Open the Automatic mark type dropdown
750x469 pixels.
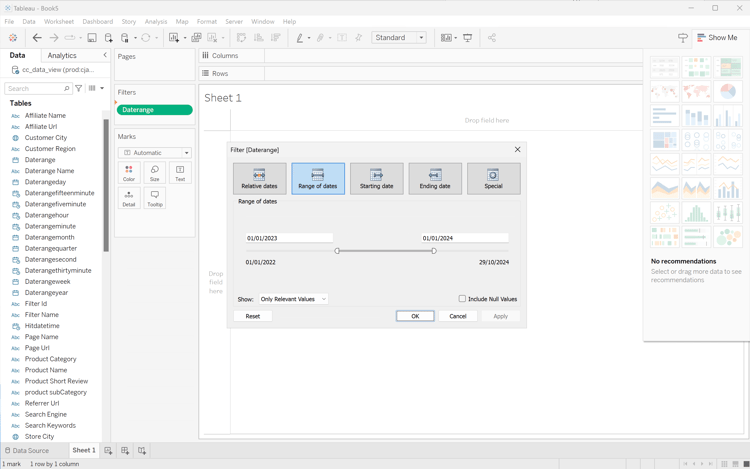tap(155, 153)
